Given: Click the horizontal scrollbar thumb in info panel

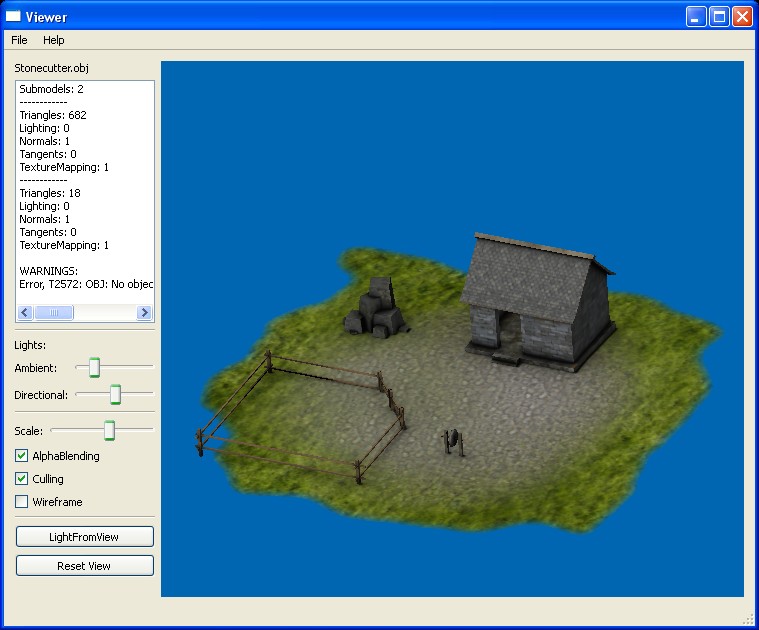Looking at the screenshot, I should 54,313.
